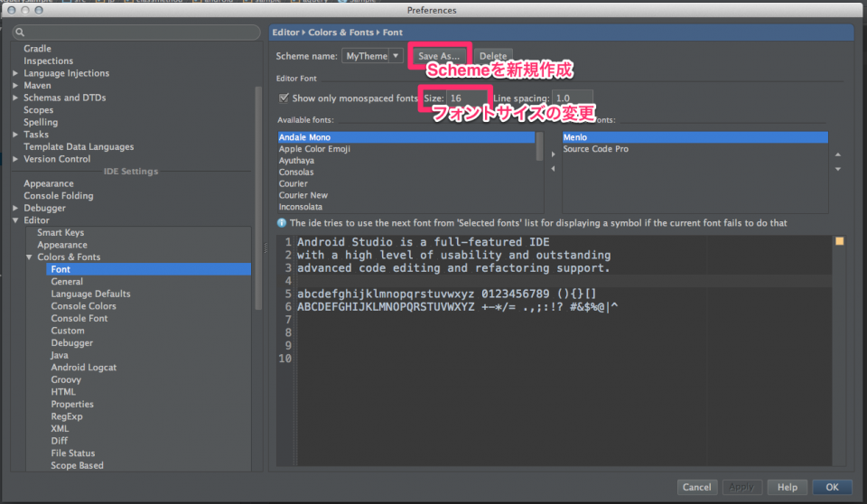Open Custom color settings

click(68, 331)
